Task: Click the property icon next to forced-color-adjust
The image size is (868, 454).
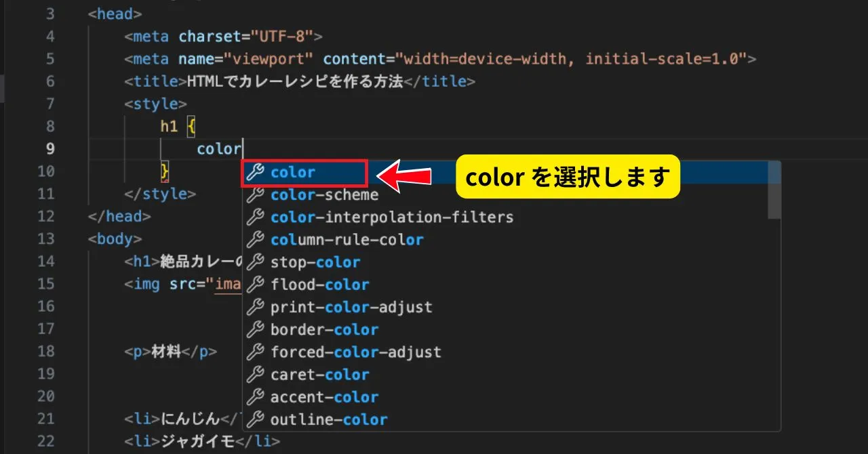Action: point(255,352)
